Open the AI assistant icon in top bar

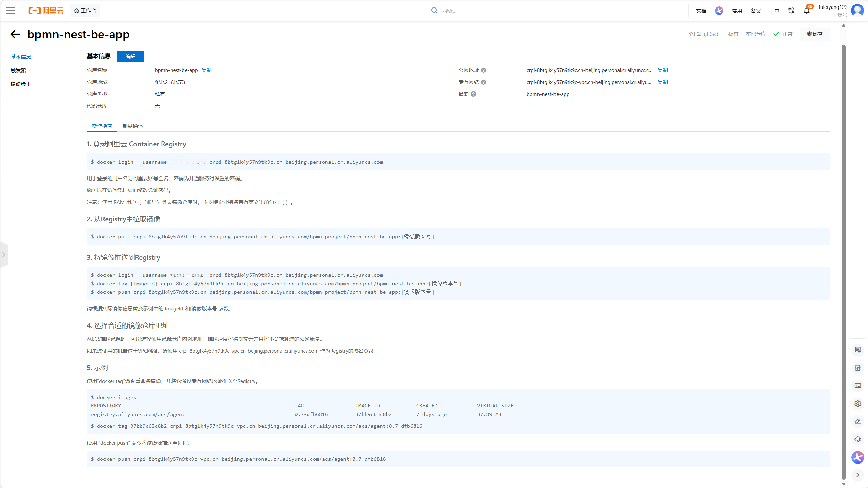pos(719,11)
